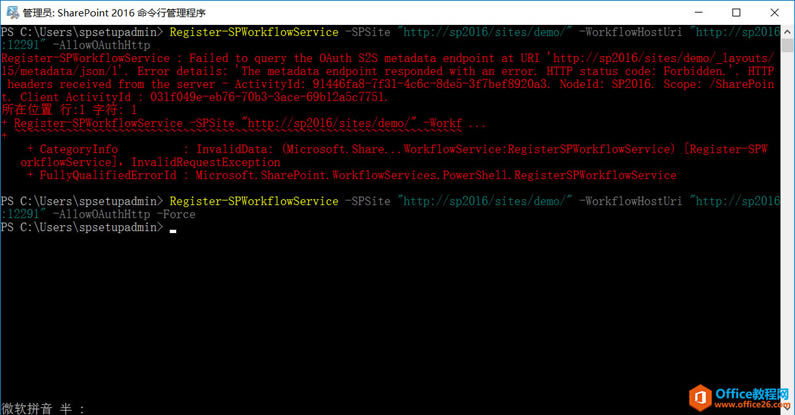Click the window title text '管理员: SharePoint 2016 命令行管理程序'
The width and height of the screenshot is (795, 415).
pyautogui.click(x=114, y=13)
